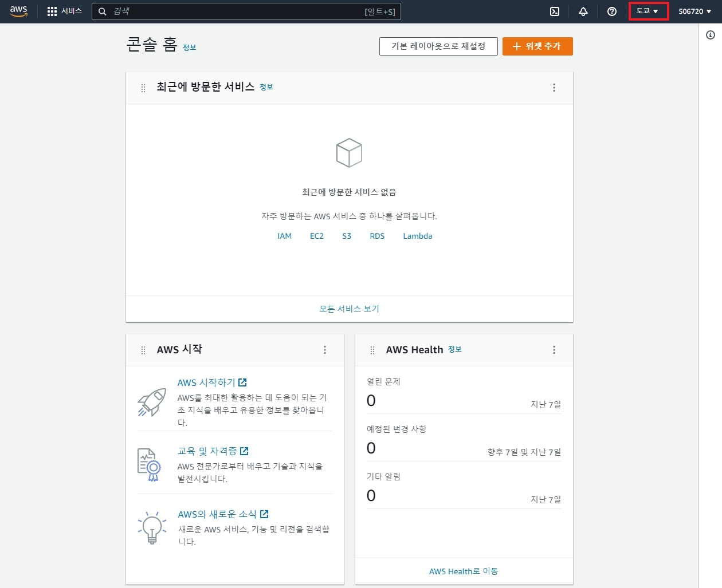Open the RDS service link

pos(377,236)
